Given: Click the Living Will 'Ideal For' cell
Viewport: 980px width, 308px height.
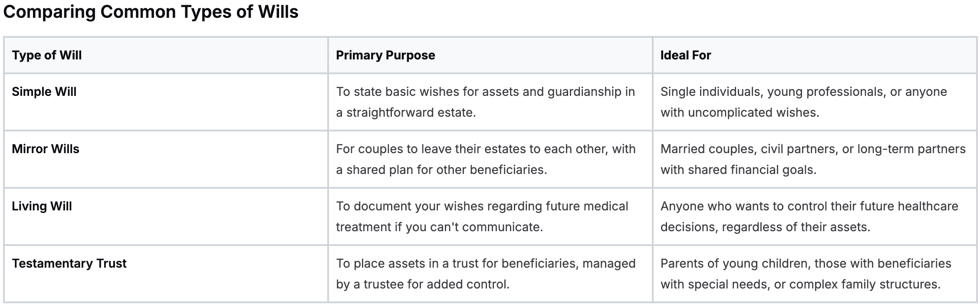Looking at the screenshot, I should [809, 216].
